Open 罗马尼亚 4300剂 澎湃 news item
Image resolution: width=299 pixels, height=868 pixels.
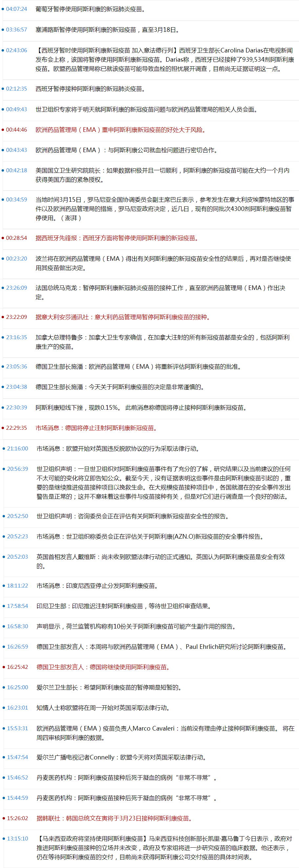(x=164, y=209)
